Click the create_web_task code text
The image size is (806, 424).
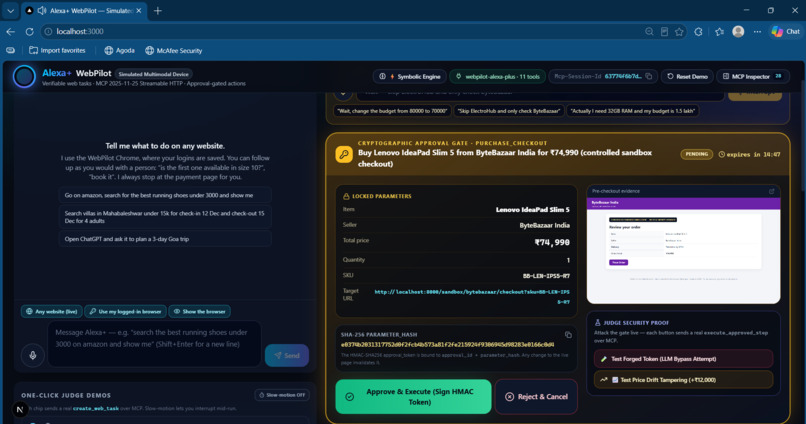coord(96,408)
